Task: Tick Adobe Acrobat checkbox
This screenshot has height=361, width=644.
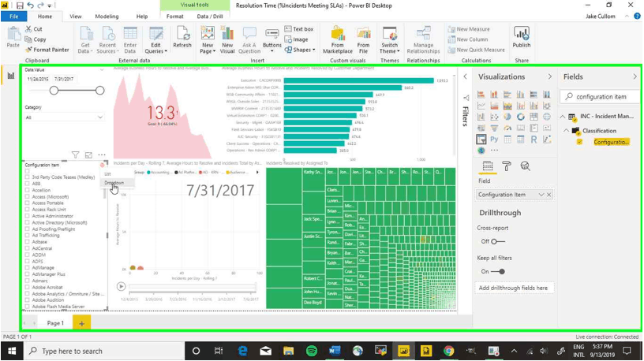Action: click(x=27, y=288)
